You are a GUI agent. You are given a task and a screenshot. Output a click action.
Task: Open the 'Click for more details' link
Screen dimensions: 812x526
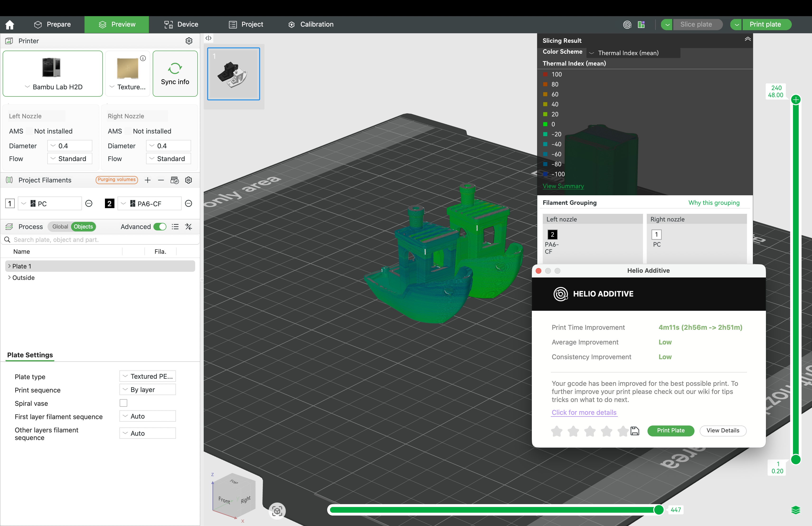[584, 412]
